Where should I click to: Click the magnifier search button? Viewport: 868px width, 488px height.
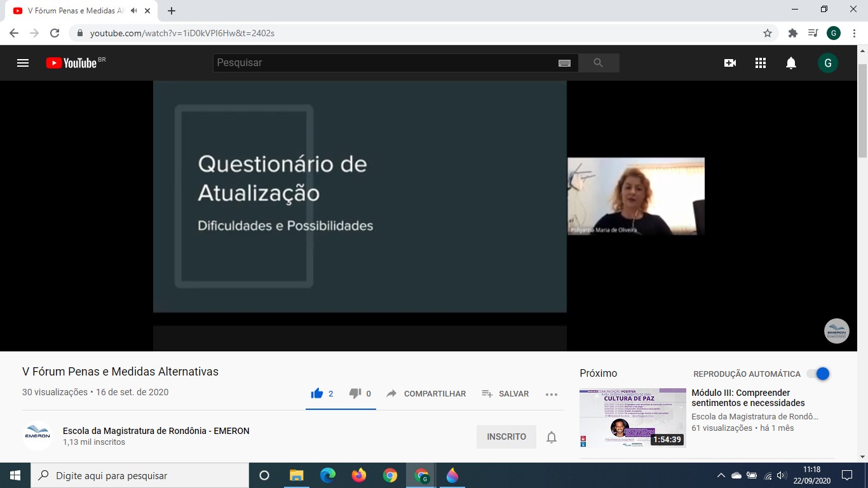click(x=598, y=63)
